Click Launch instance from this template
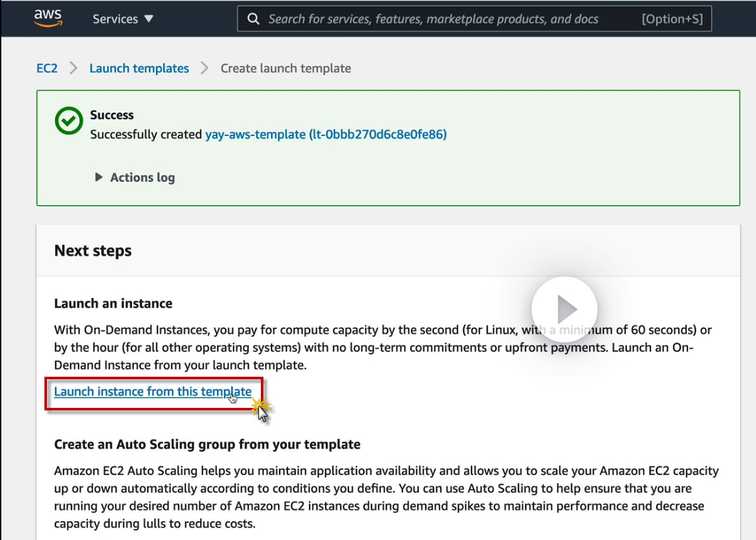 (x=153, y=392)
